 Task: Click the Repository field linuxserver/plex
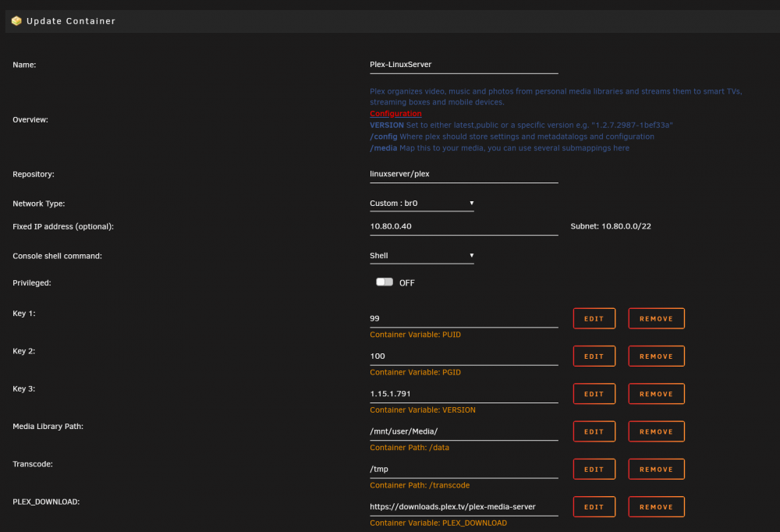(463, 174)
